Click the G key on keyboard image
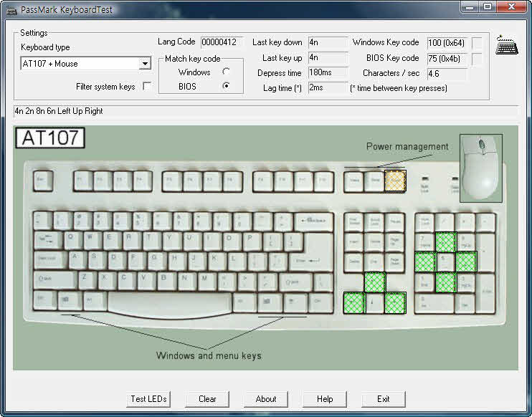This screenshot has width=532, height=417. 157,260
